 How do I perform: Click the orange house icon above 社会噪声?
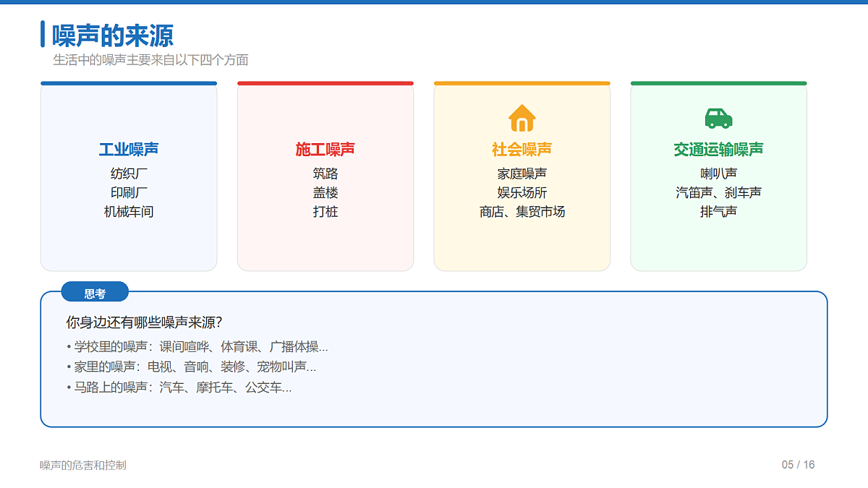(x=522, y=118)
